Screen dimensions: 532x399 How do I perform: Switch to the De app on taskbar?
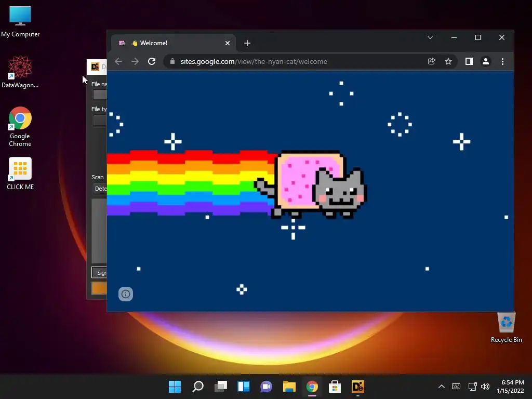357,387
